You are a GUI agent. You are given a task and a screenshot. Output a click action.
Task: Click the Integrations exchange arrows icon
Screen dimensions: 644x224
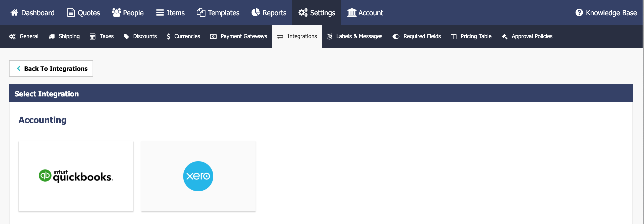[x=280, y=37]
